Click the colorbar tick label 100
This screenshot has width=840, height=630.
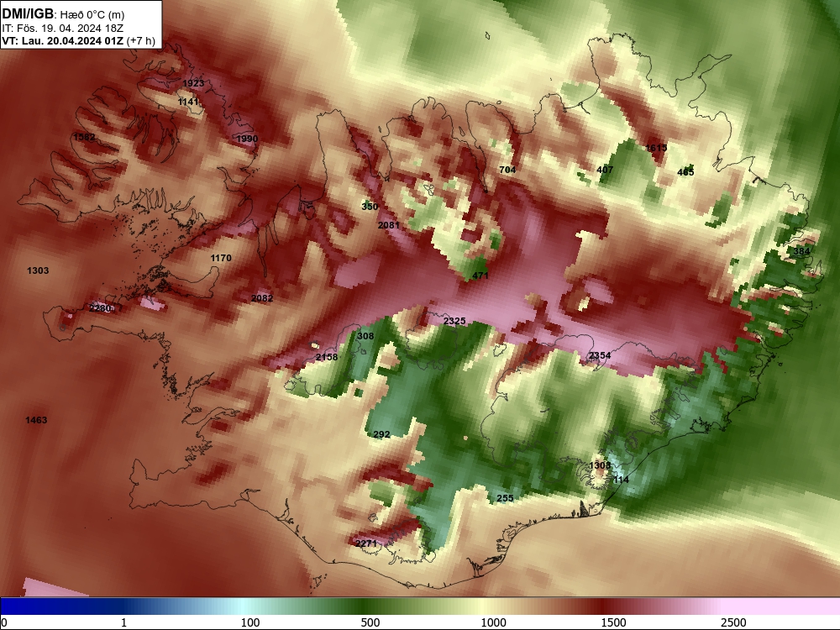click(250, 622)
